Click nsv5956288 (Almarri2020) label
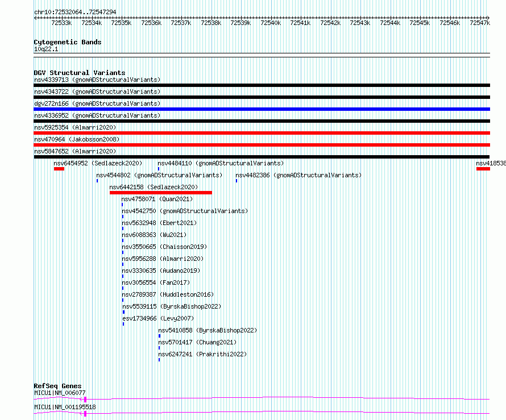Screen dimensions: 506x420 point(163,259)
